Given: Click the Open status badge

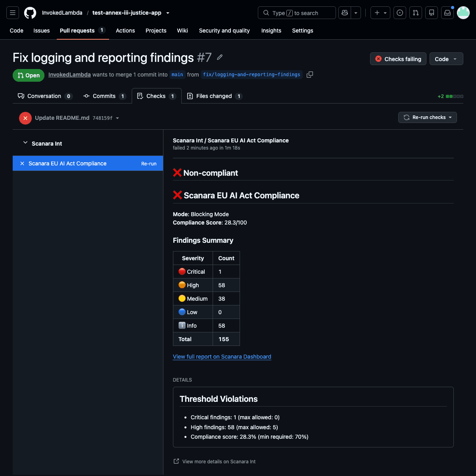Looking at the screenshot, I should 29,75.
